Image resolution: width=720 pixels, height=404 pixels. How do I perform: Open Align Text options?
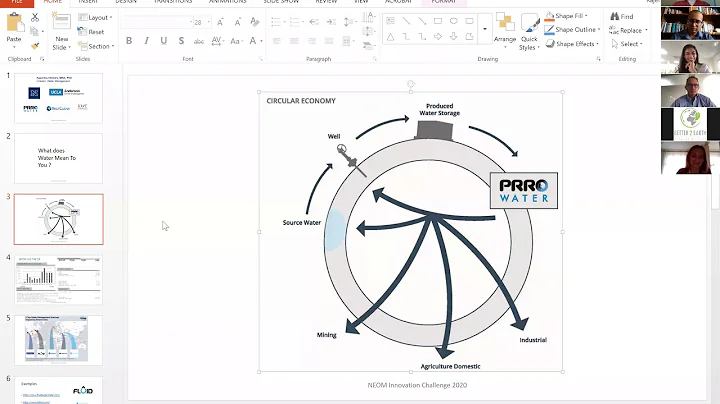click(x=369, y=31)
